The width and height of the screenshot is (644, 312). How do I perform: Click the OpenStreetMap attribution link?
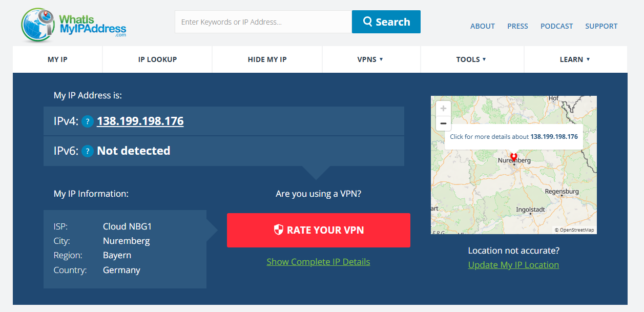tap(576, 230)
